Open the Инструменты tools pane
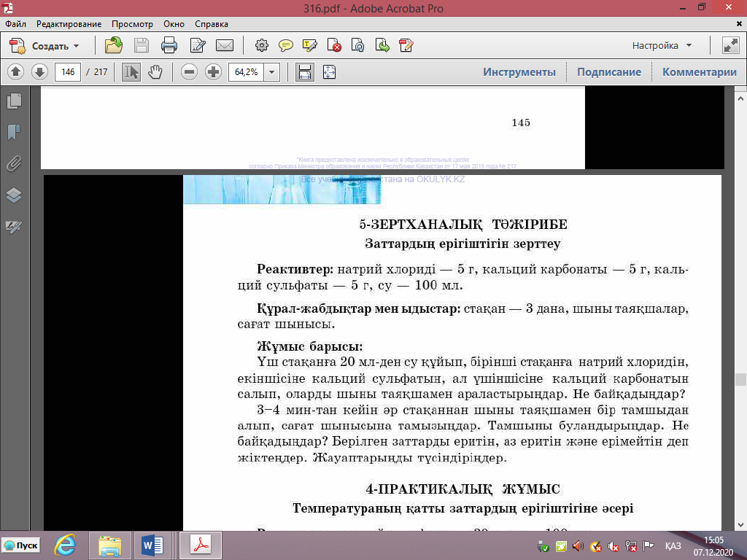The height and width of the screenshot is (560, 747). click(x=519, y=72)
